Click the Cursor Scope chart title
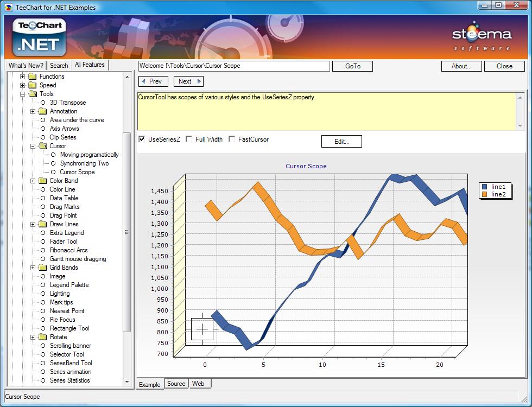Screen dimensions: 532x407 coord(306,166)
